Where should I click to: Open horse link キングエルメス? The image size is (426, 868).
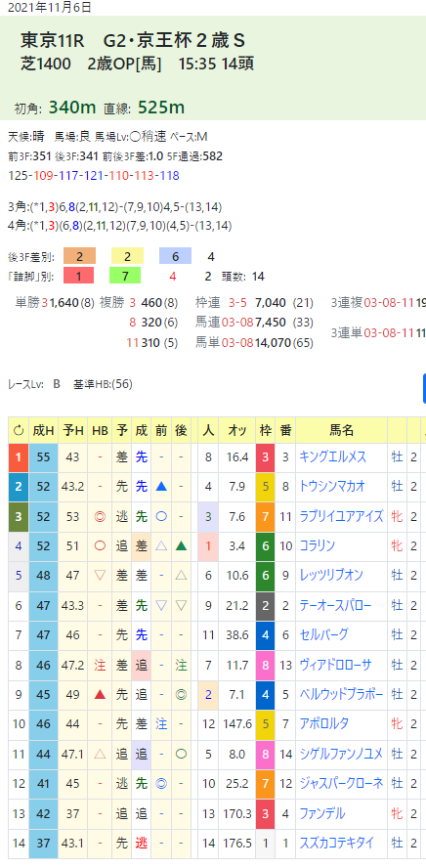(x=333, y=457)
